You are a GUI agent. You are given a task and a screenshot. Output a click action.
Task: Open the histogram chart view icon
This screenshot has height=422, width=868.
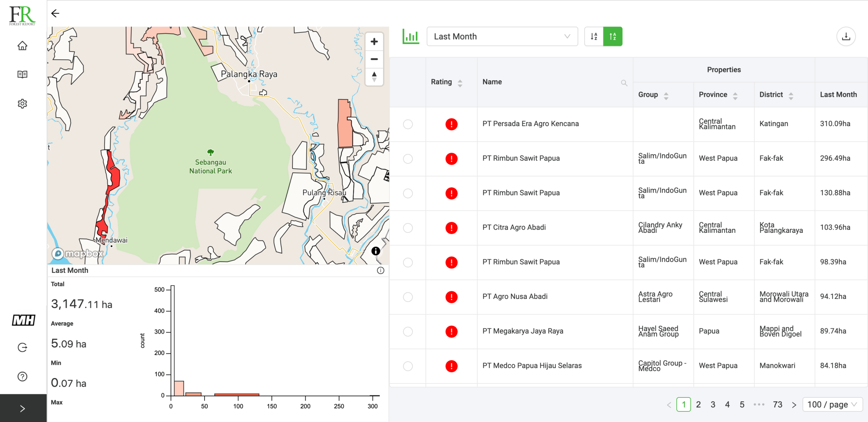point(411,36)
